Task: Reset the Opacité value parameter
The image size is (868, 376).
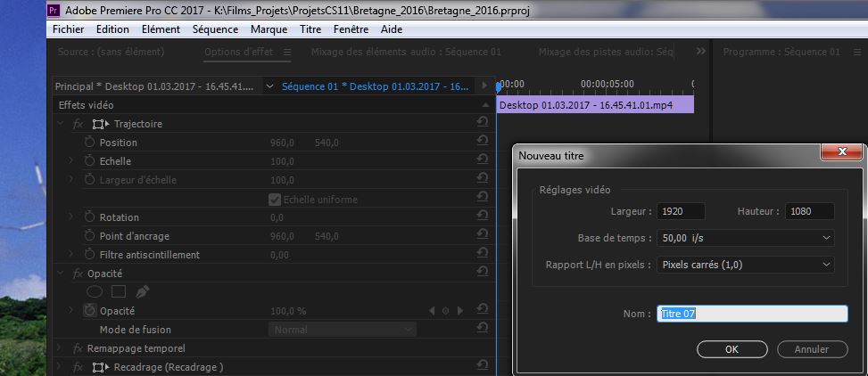Action: point(482,309)
